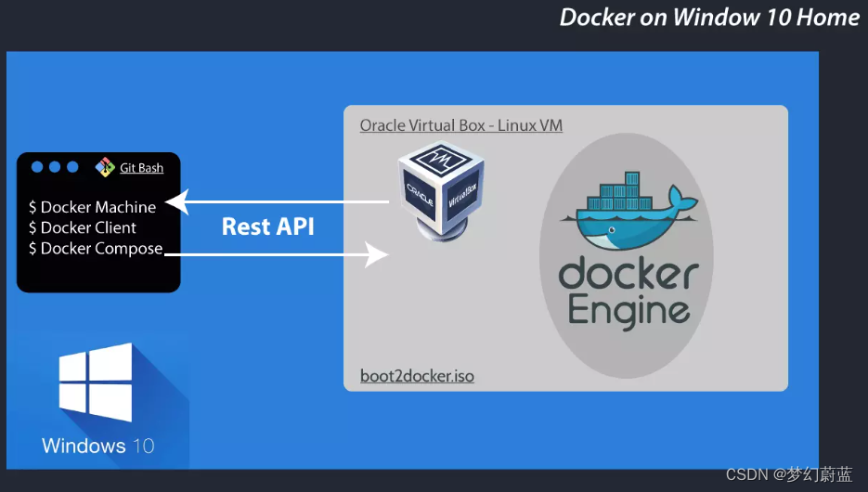The width and height of the screenshot is (868, 492).
Task: Select the '$ Docker Machine' line
Action: click(x=93, y=207)
